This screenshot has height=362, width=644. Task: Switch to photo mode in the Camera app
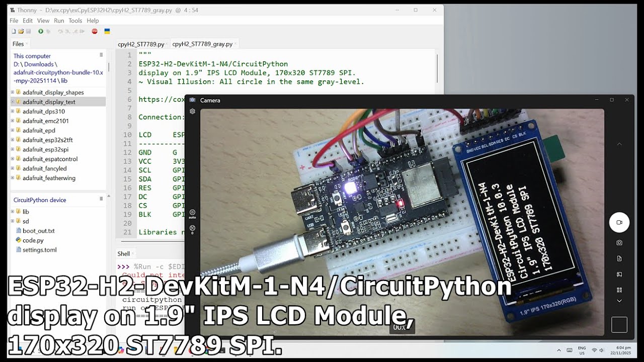619,242
